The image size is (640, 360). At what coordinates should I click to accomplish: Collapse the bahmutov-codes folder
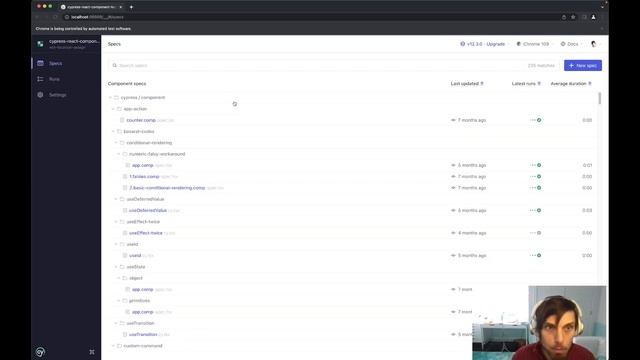coord(113,131)
